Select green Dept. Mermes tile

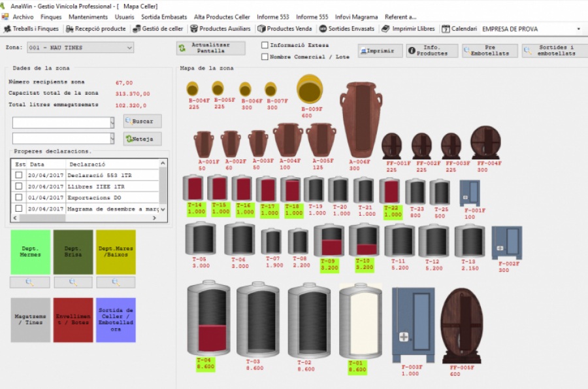[x=30, y=252]
